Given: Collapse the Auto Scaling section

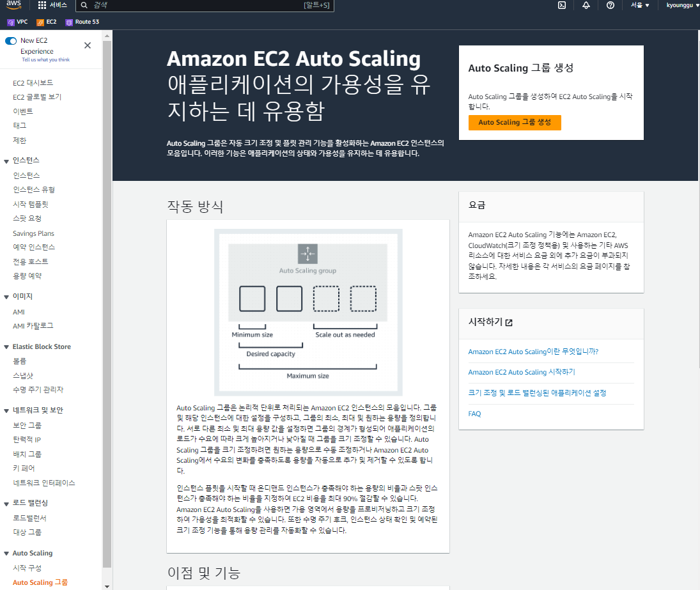Looking at the screenshot, I should 6,554.
